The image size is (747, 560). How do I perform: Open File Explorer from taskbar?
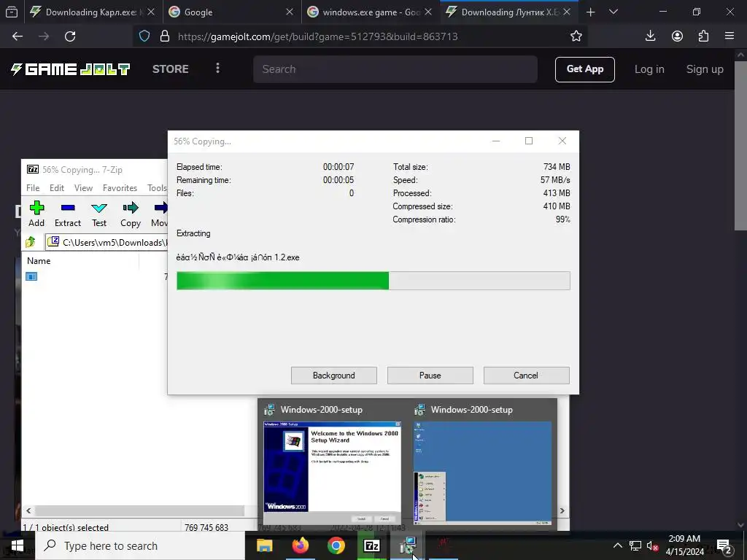tap(264, 545)
